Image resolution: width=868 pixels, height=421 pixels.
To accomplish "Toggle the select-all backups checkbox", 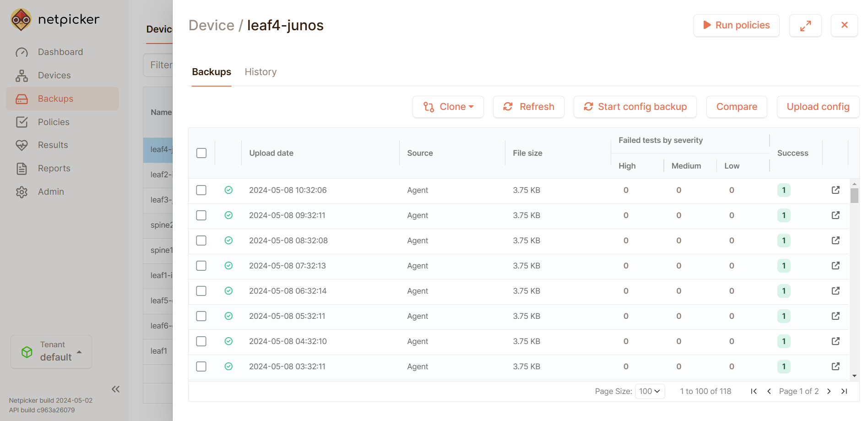I will click(201, 153).
